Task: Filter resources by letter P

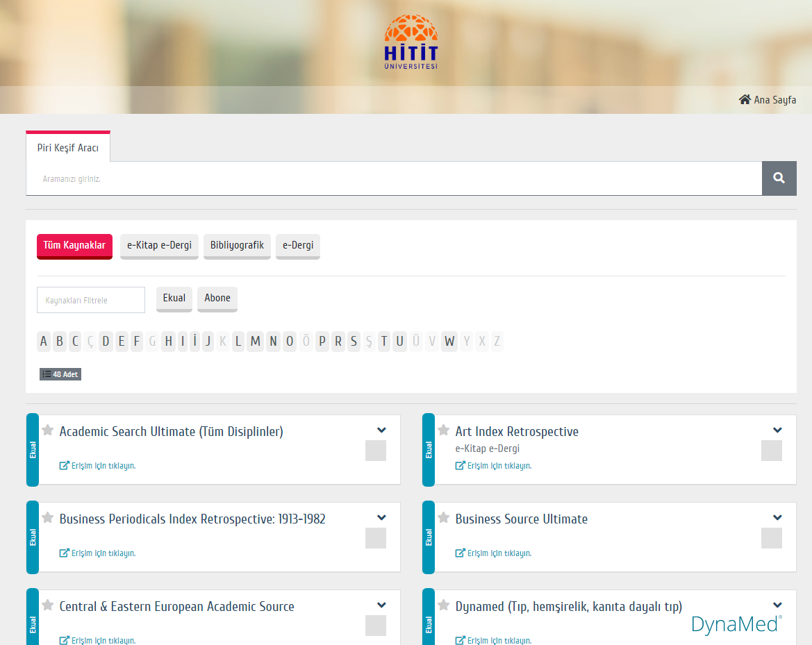Action: click(322, 341)
